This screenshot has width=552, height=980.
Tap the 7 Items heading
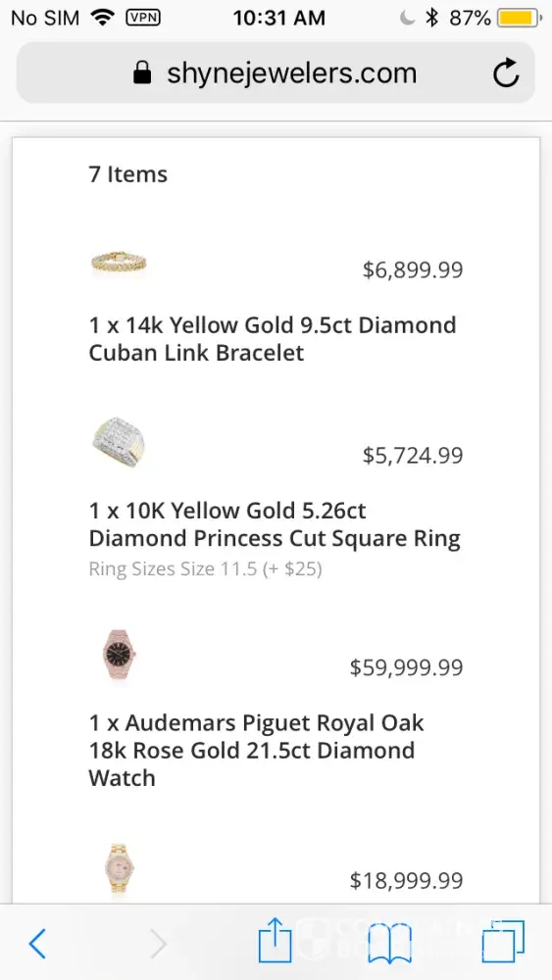click(128, 173)
